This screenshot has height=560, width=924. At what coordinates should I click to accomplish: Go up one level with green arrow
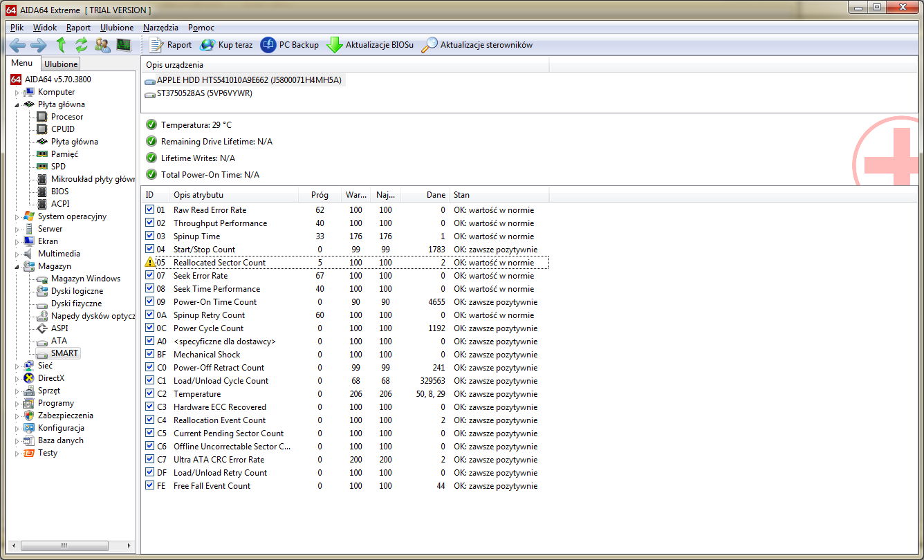click(x=61, y=46)
